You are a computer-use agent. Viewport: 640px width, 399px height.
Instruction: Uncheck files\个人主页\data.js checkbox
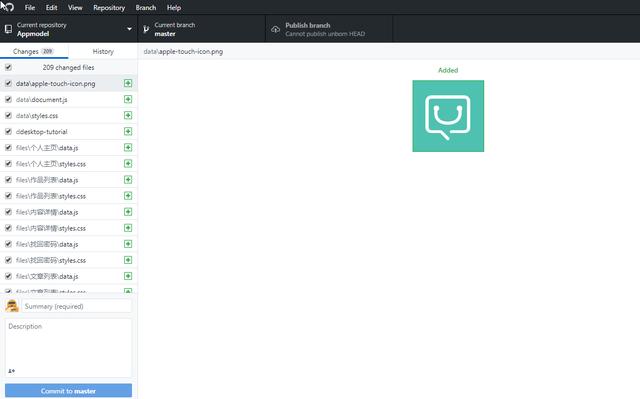tap(8, 147)
